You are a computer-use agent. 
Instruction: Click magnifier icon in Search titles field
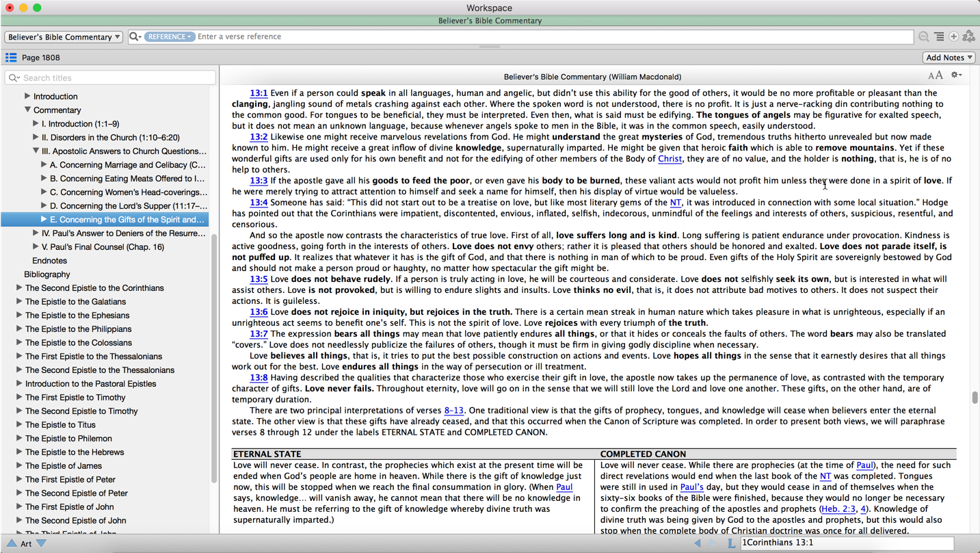(x=14, y=78)
